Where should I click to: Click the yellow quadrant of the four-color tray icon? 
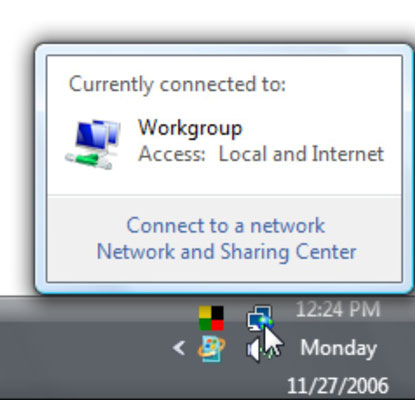(x=205, y=312)
